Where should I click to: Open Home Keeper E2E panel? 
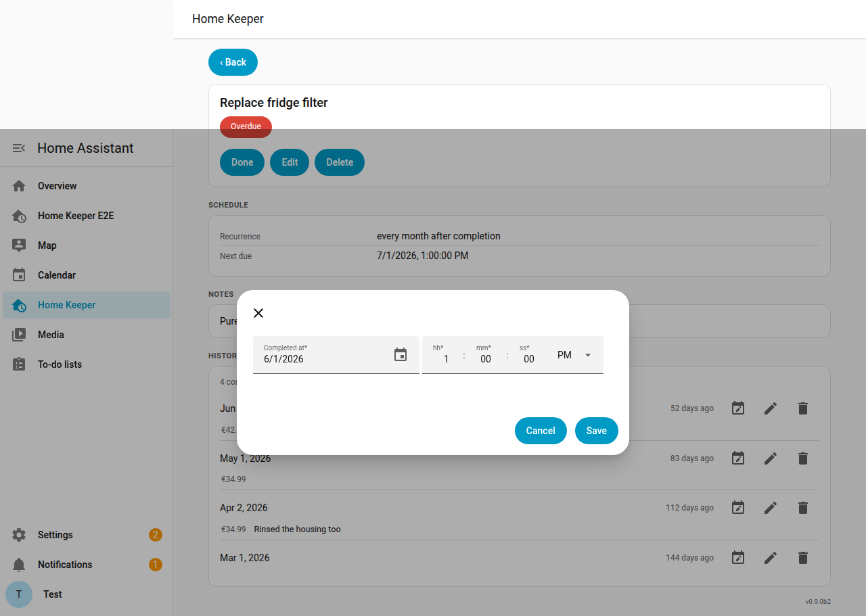pos(87,216)
